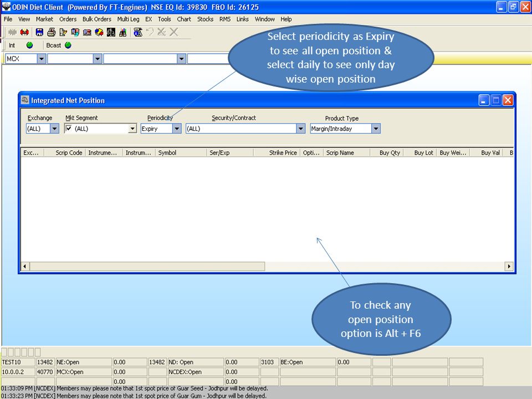
Task: Click the floppy disk save icon
Action: pyautogui.click(x=39, y=32)
